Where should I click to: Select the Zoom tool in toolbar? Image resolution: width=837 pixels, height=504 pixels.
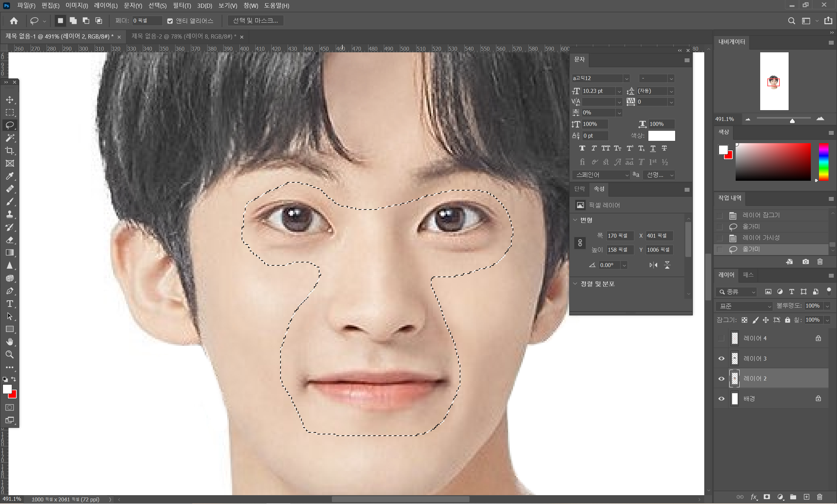point(9,355)
